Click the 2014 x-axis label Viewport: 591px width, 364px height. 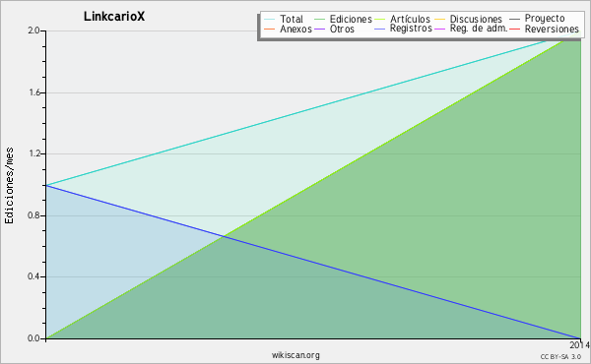pyautogui.click(x=579, y=345)
